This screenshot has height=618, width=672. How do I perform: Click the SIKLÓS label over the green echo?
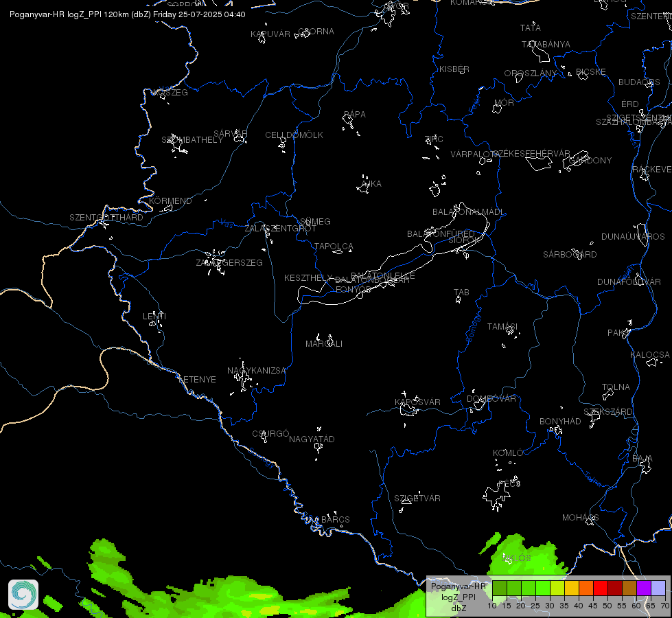[x=517, y=558]
